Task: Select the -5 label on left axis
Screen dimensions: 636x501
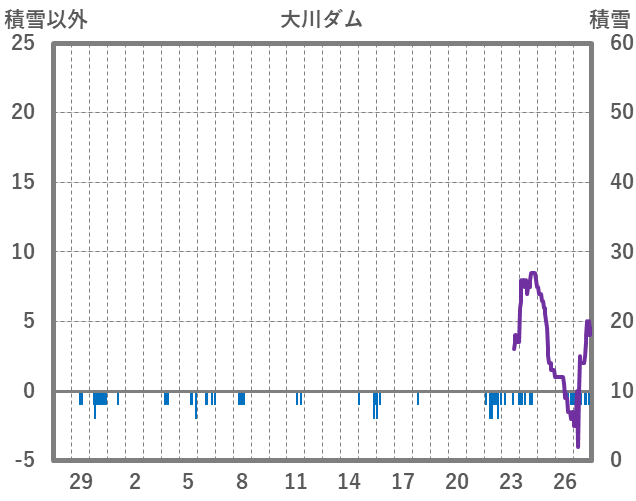Action: [x=22, y=460]
